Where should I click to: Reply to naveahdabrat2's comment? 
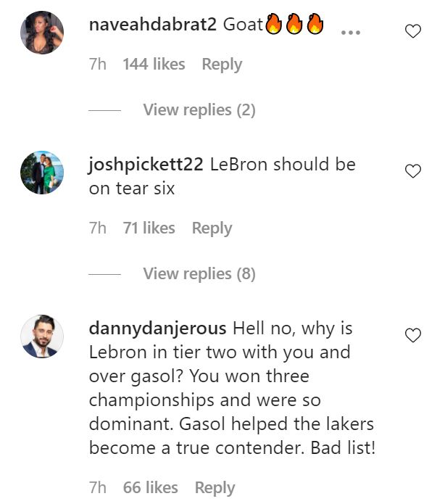(222, 65)
